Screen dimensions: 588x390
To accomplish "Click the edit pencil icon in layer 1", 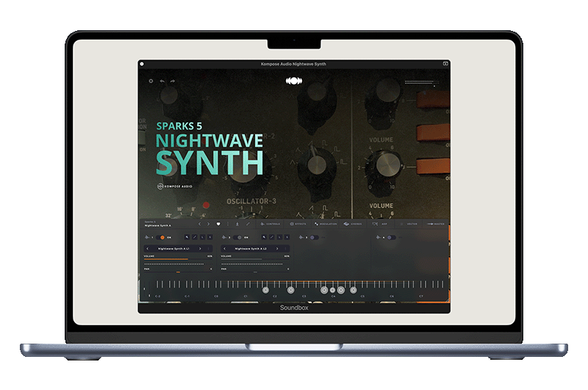I will (x=196, y=237).
